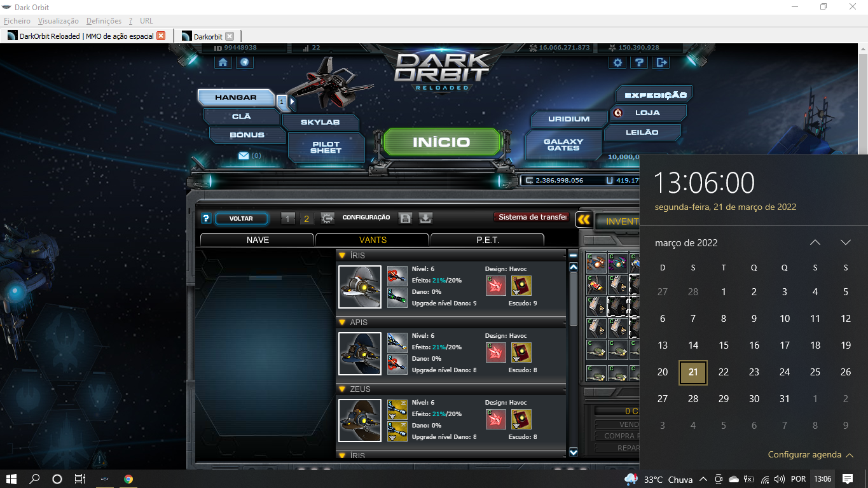The height and width of the screenshot is (488, 868).
Task: Open the Visualização menu
Action: pyautogui.click(x=59, y=21)
